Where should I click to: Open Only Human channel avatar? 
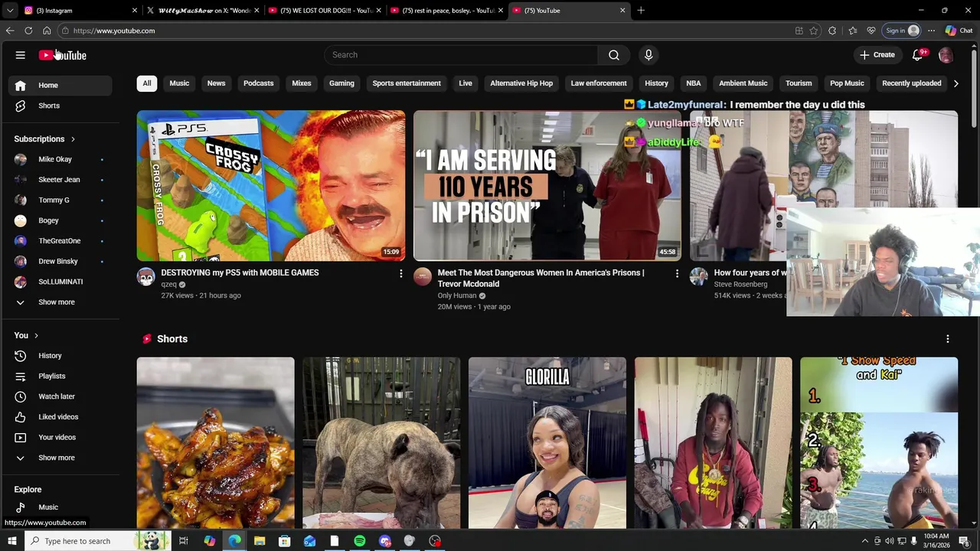tap(422, 277)
